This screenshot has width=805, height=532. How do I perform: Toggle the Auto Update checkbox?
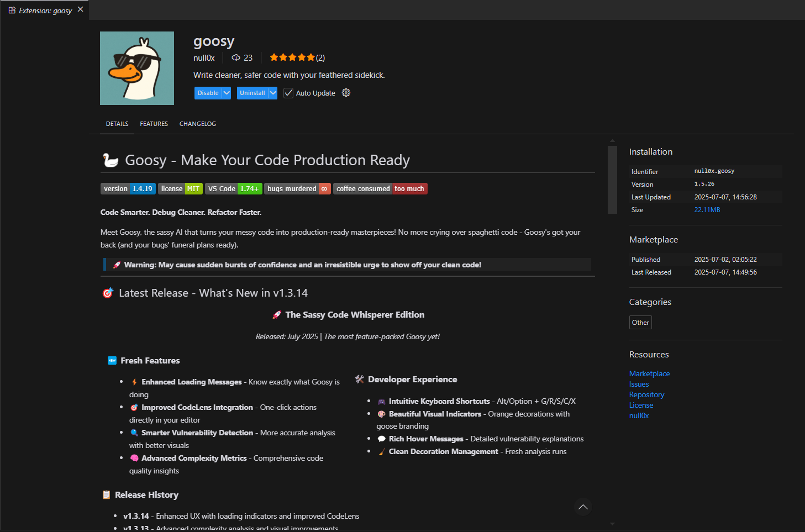[288, 93]
